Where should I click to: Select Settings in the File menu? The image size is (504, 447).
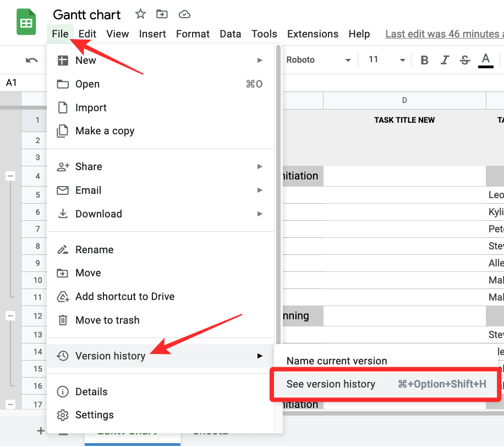click(161, 415)
